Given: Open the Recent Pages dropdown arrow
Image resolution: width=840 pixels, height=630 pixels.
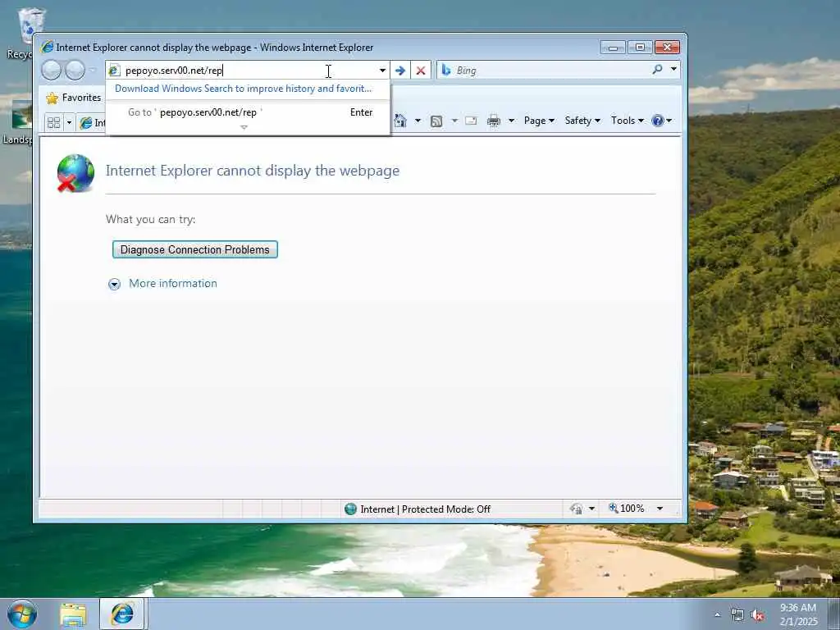Looking at the screenshot, I should (x=92, y=71).
